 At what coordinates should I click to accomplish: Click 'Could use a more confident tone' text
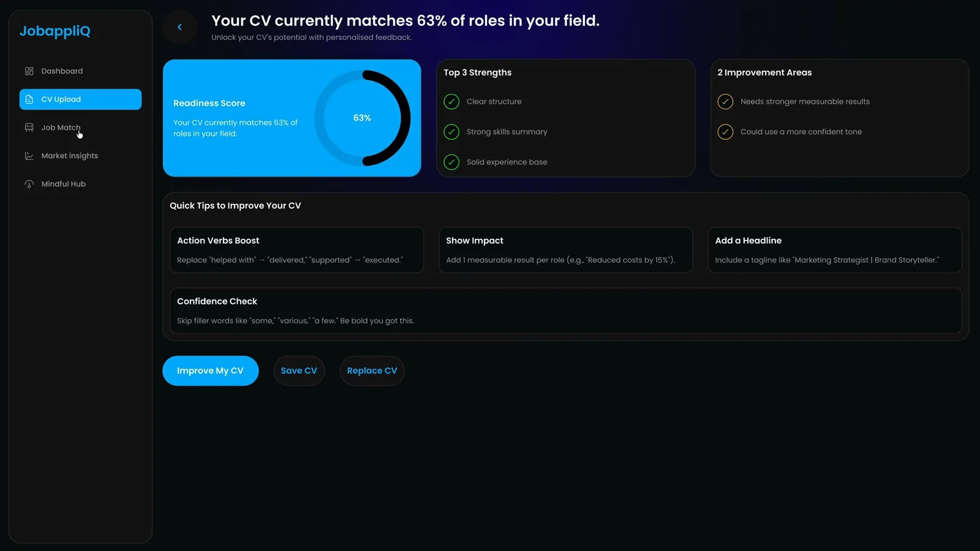click(x=801, y=132)
